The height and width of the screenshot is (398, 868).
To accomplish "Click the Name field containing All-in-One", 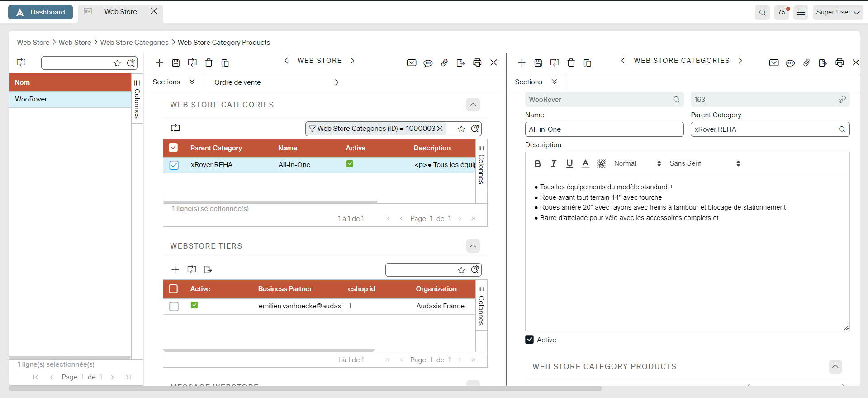I will (604, 129).
